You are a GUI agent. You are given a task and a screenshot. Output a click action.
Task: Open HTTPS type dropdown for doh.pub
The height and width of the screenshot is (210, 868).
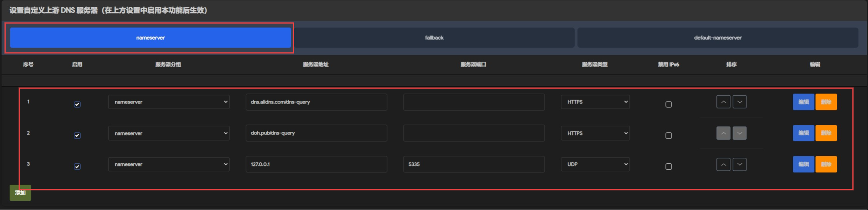pos(595,133)
